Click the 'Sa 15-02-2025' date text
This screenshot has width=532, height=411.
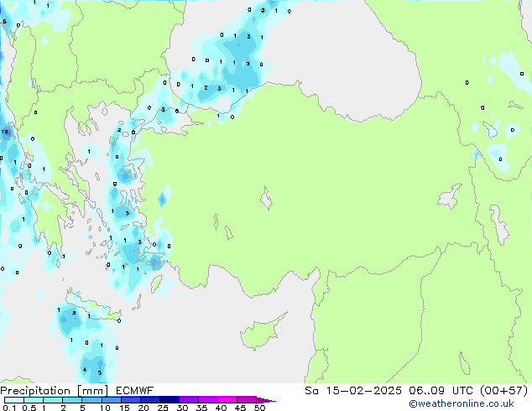tap(353, 391)
